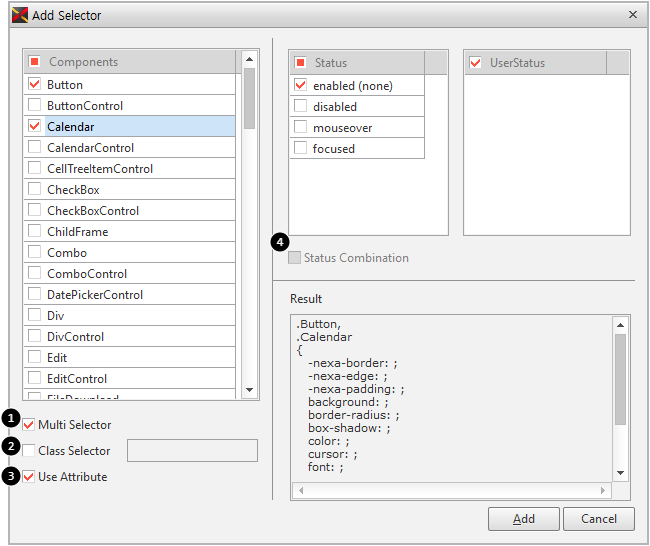Enable the Class Selector checkbox

28,451
